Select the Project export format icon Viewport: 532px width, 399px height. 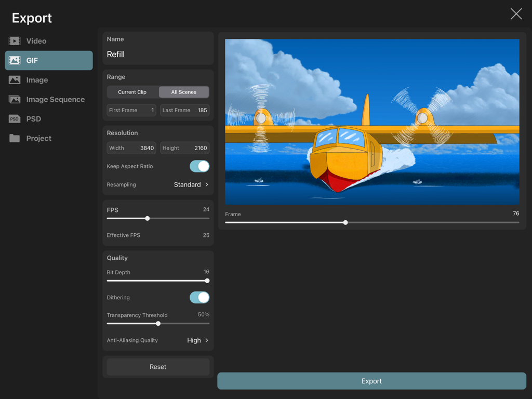(x=16, y=138)
